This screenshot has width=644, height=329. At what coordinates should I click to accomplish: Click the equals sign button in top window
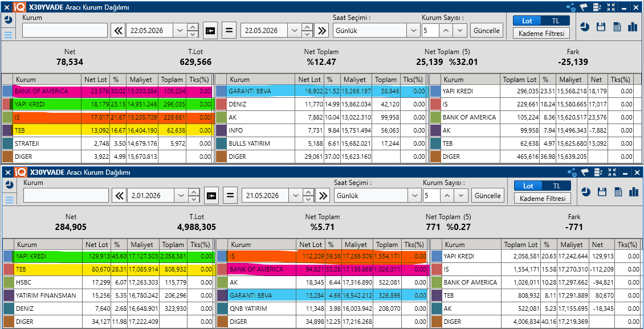pyautogui.click(x=229, y=30)
